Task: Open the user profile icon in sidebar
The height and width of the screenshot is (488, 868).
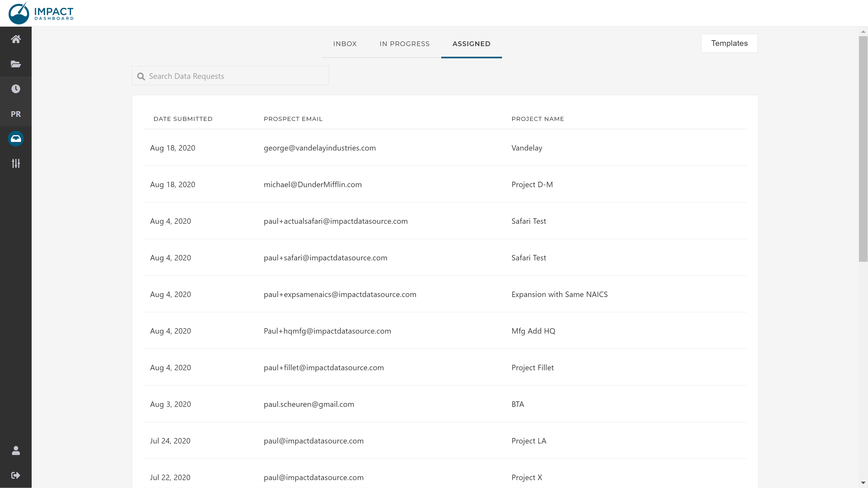Action: pyautogui.click(x=16, y=450)
